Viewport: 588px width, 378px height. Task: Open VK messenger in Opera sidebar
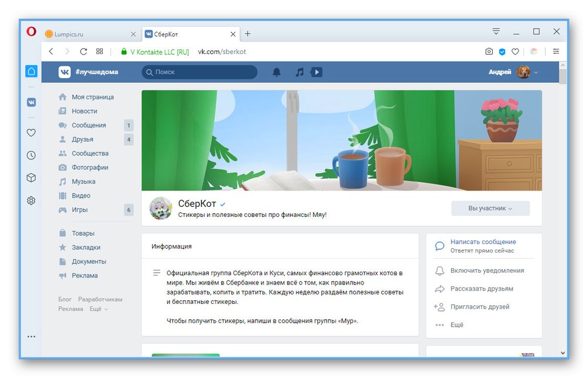(32, 102)
